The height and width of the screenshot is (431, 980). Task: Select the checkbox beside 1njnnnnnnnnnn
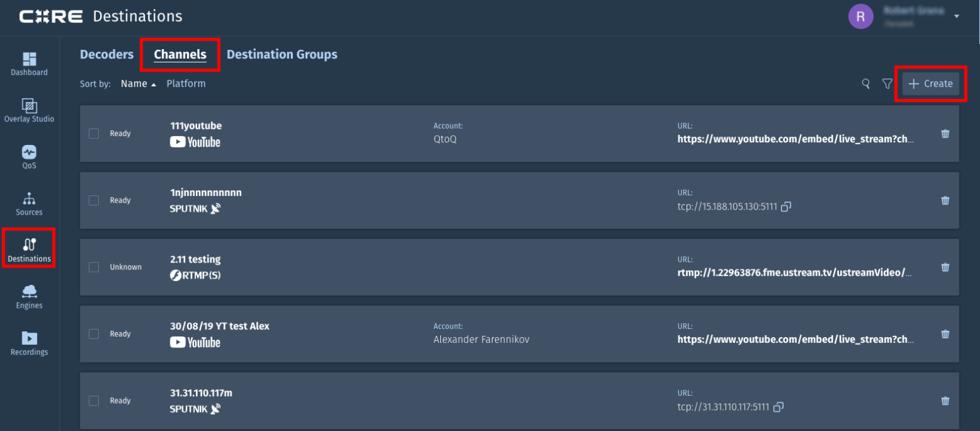click(94, 200)
